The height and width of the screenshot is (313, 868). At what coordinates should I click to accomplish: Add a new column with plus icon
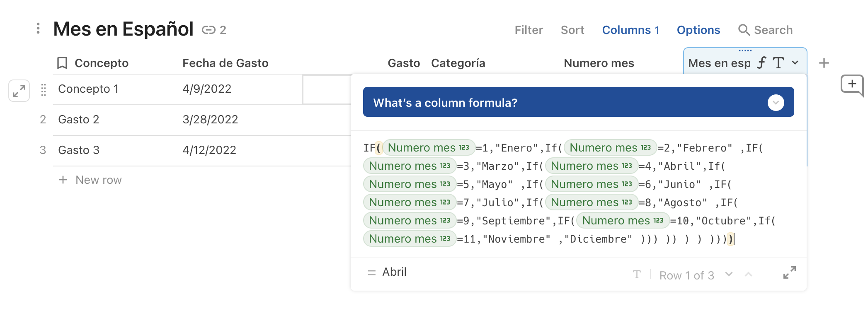(x=824, y=63)
